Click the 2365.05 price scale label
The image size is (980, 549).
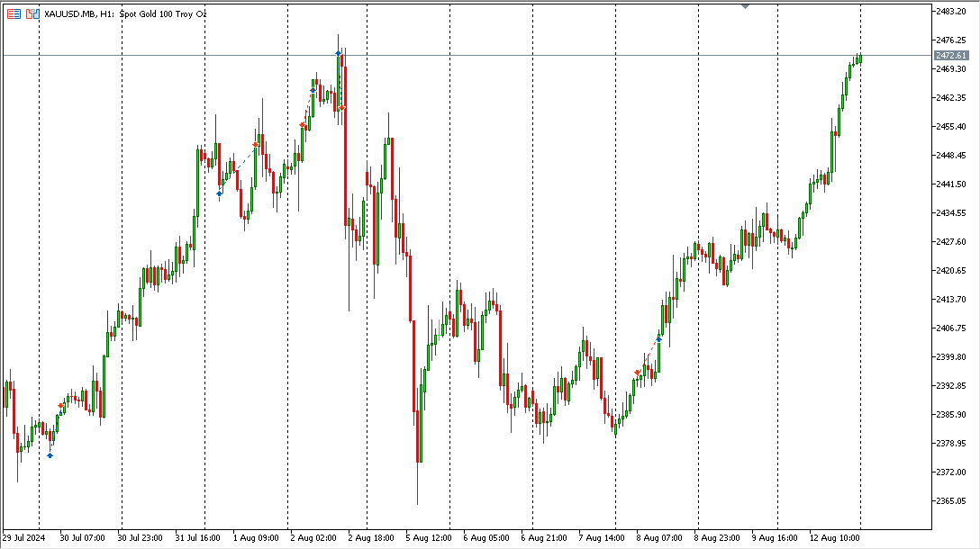click(x=950, y=501)
